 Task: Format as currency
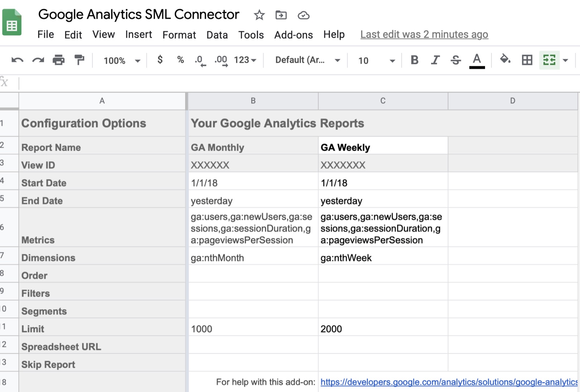pyautogui.click(x=160, y=60)
